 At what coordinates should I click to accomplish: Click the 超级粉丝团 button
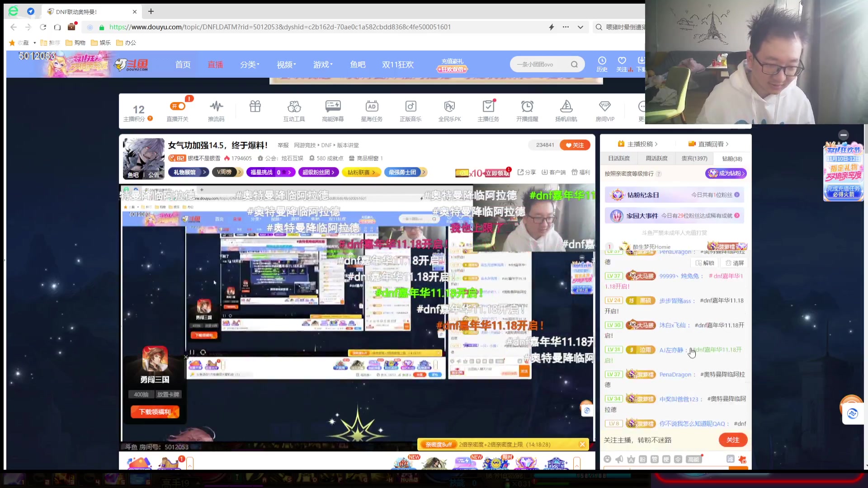(x=318, y=172)
